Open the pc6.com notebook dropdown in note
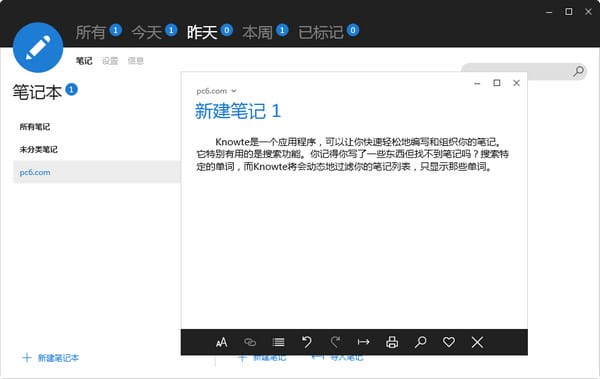 tap(216, 91)
